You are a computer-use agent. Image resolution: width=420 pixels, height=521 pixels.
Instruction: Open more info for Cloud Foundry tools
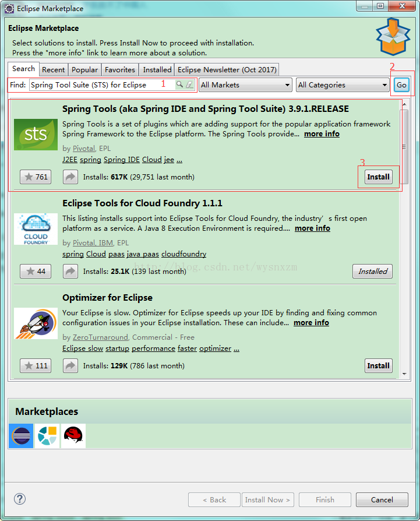pyautogui.click(x=312, y=228)
